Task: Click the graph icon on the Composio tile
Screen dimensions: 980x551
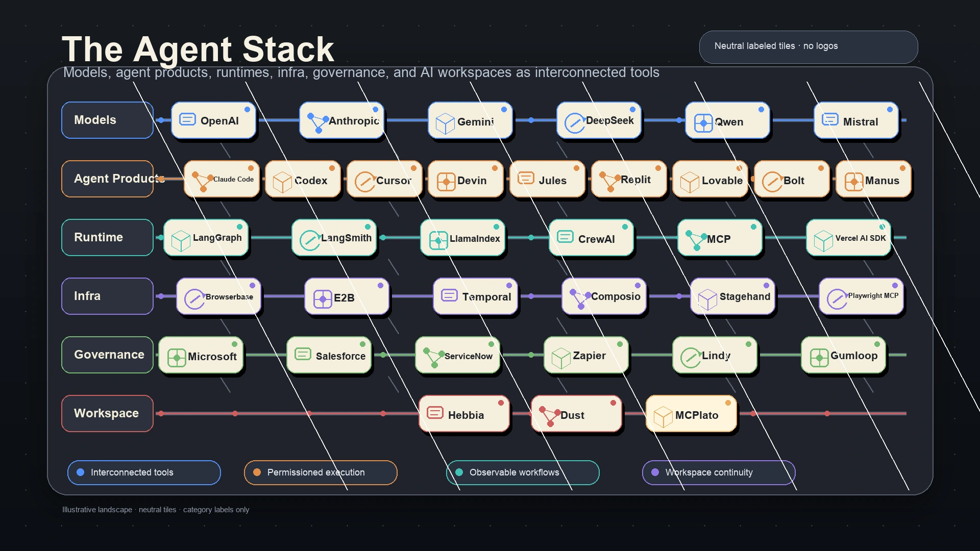Action: [580, 298]
